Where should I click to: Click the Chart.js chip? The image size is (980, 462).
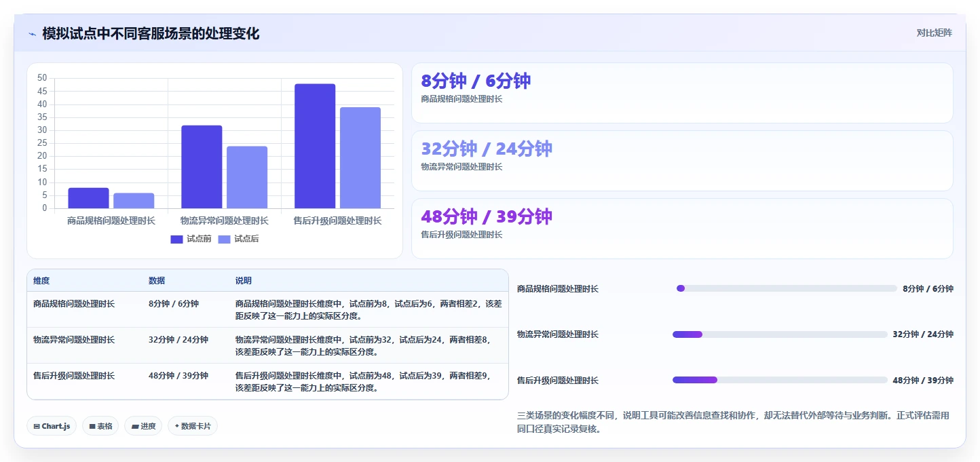point(52,426)
